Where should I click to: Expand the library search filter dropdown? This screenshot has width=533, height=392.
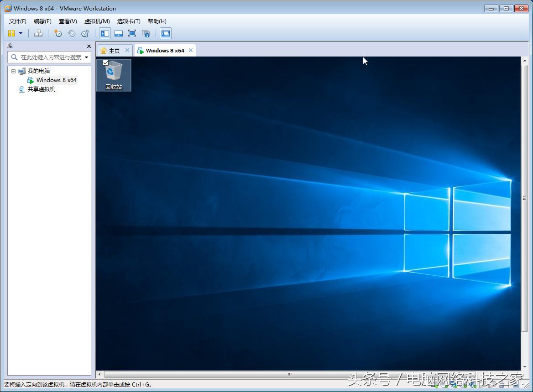click(87, 57)
